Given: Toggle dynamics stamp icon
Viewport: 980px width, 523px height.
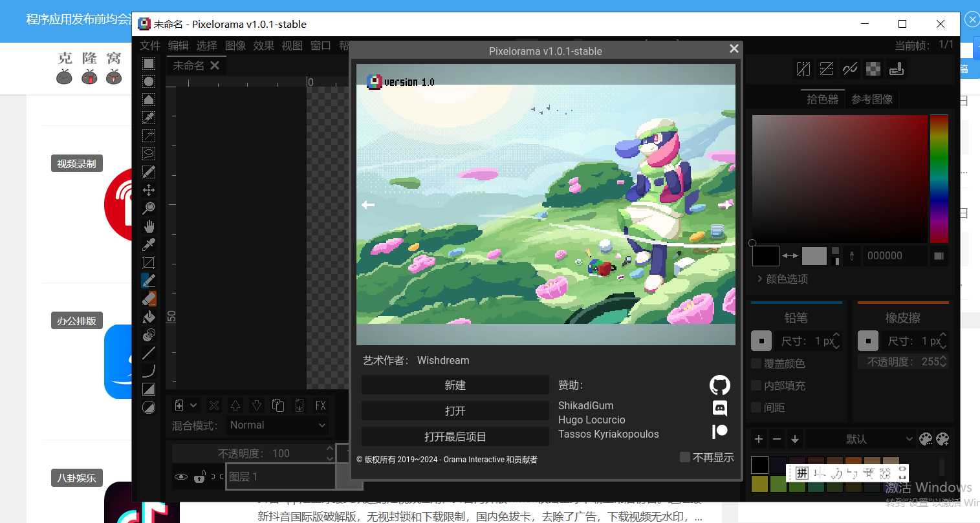Looking at the screenshot, I should (897, 69).
